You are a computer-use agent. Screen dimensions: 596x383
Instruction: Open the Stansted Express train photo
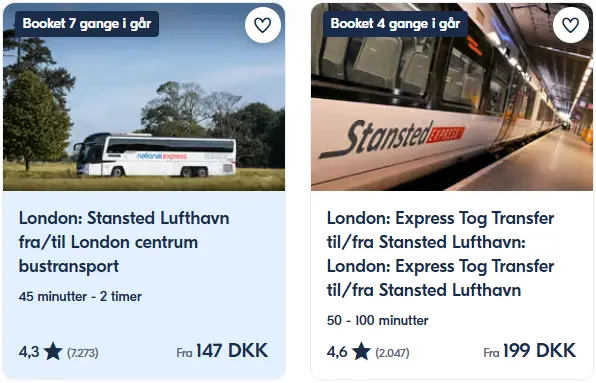tap(452, 97)
